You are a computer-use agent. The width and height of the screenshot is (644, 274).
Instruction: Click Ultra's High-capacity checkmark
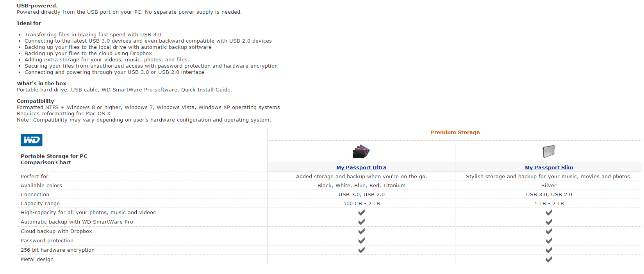coord(362,212)
